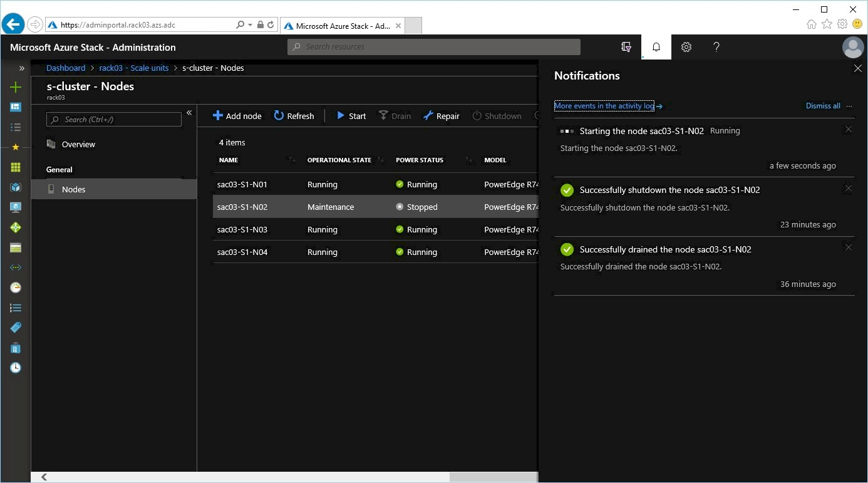Open the numbered list icon in sidebar
Viewport: 868px width, 483px height.
click(x=16, y=308)
